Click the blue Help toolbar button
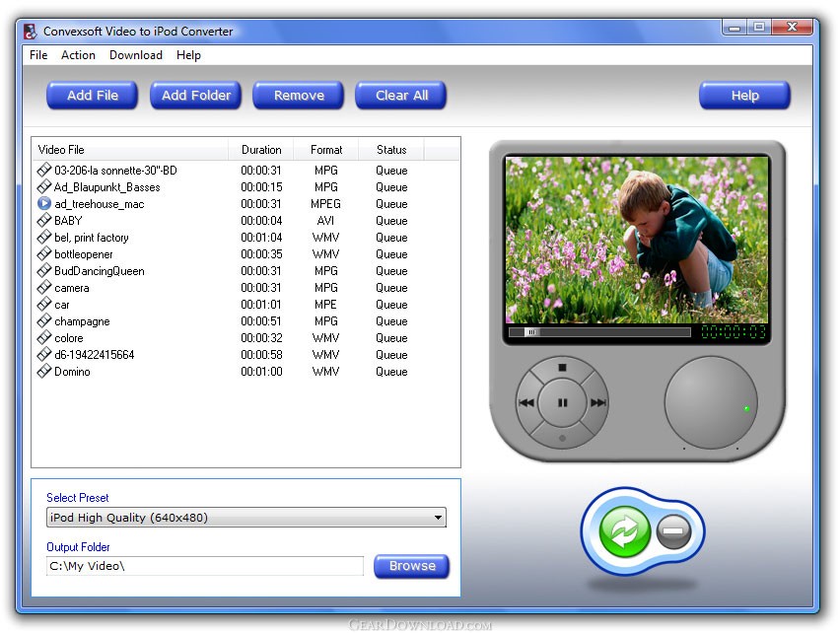Viewport: 840px width, 633px height. 744,96
